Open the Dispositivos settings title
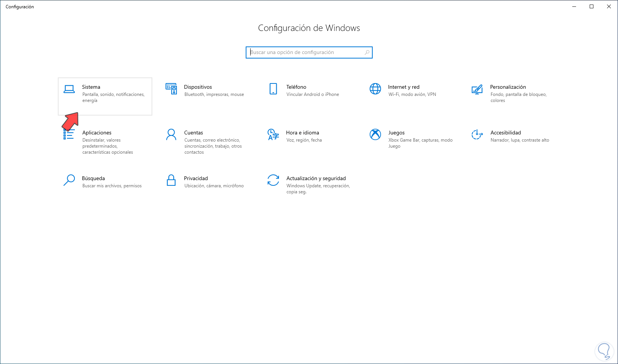618x364 pixels. coord(198,87)
